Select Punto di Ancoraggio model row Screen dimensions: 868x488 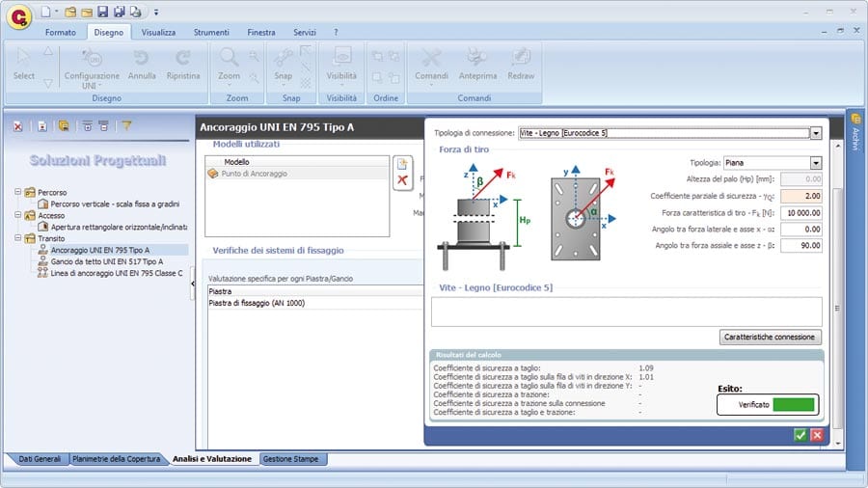tap(297, 174)
